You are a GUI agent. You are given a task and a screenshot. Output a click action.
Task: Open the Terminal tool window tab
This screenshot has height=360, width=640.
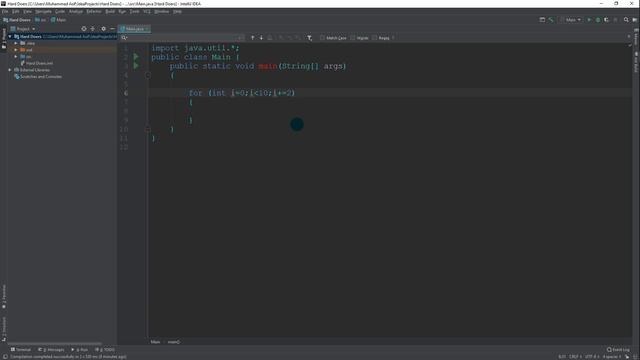point(21,349)
